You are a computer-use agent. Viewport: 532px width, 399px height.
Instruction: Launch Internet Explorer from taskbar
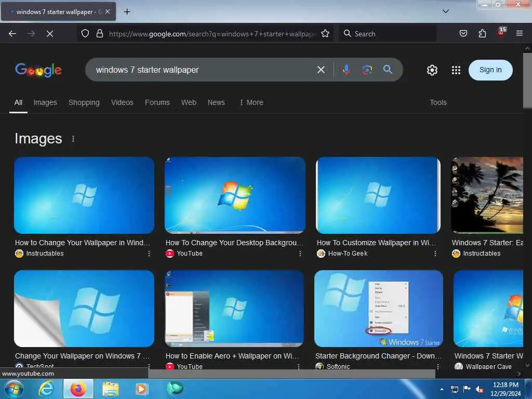[46, 389]
